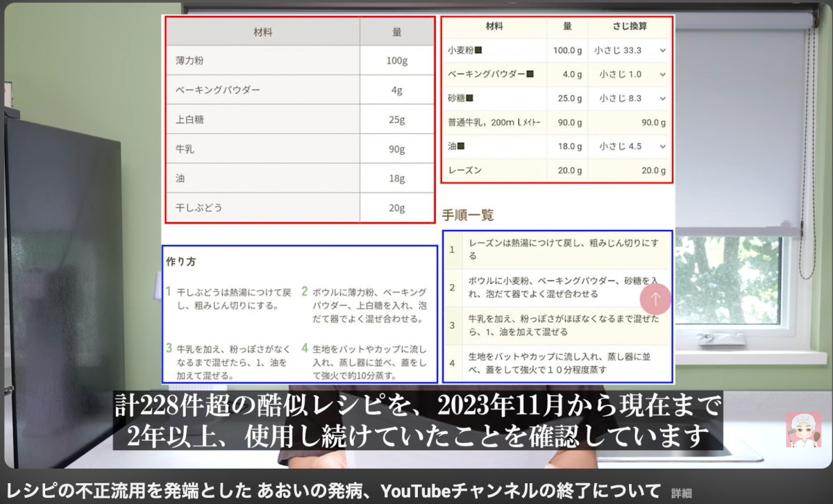
Task: Click the さじ換算 column header
Action: click(x=630, y=27)
